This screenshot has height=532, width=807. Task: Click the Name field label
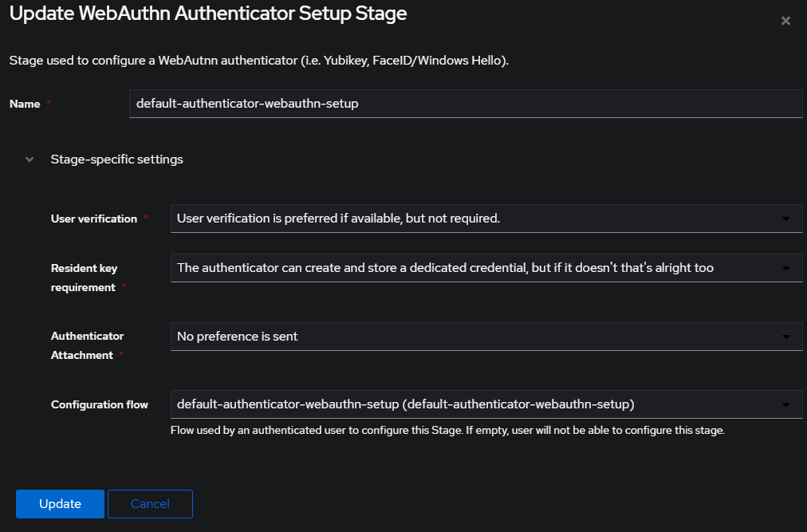(x=25, y=104)
